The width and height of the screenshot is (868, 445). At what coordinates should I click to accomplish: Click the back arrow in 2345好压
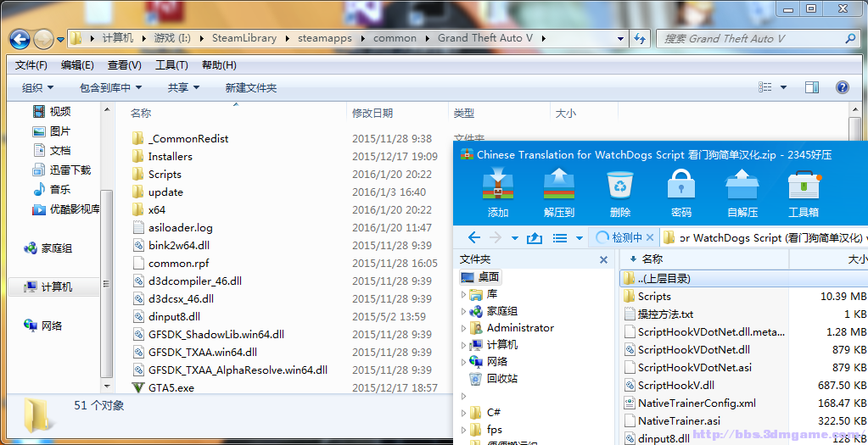(x=473, y=237)
